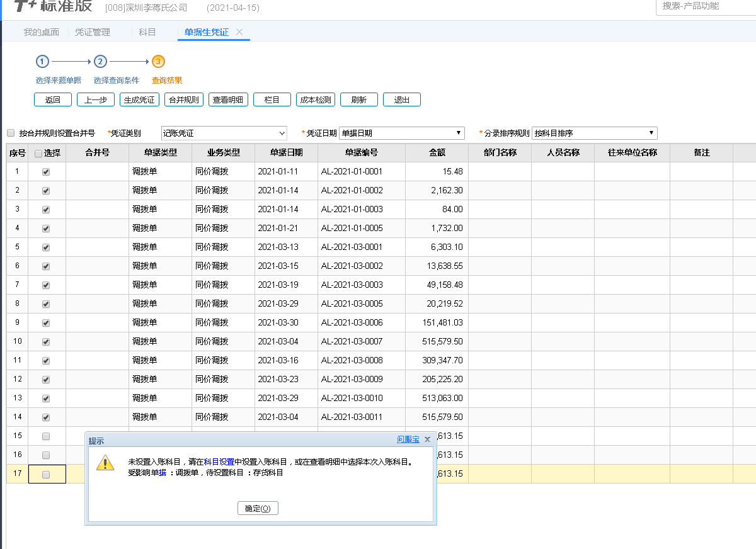Screen dimensions: 756x549
Task: Open the 栏目 column settings button
Action: 272,99
